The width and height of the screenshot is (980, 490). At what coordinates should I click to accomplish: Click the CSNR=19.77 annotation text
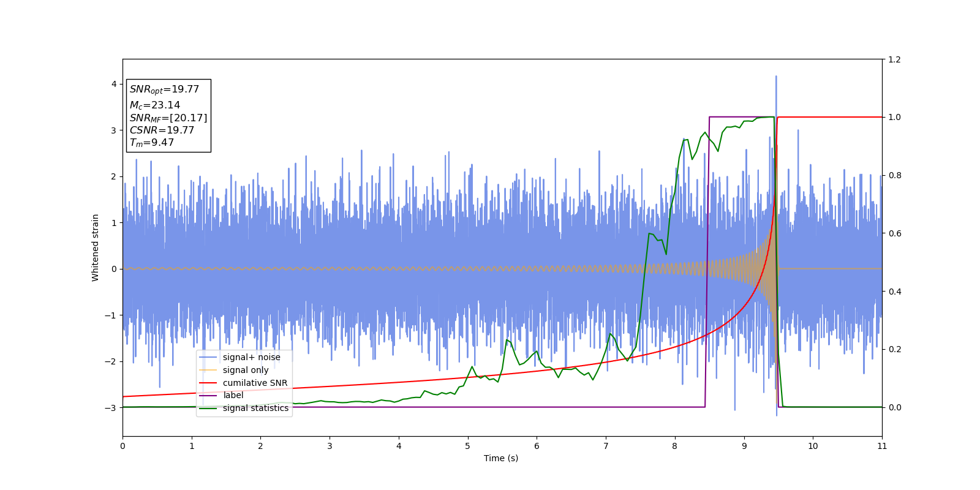pyautogui.click(x=162, y=130)
